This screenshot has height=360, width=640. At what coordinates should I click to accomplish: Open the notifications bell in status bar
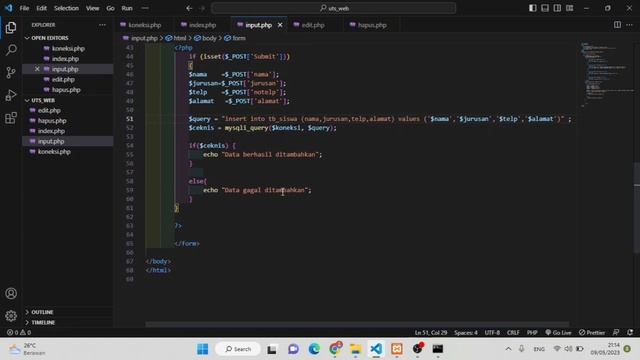(630, 332)
